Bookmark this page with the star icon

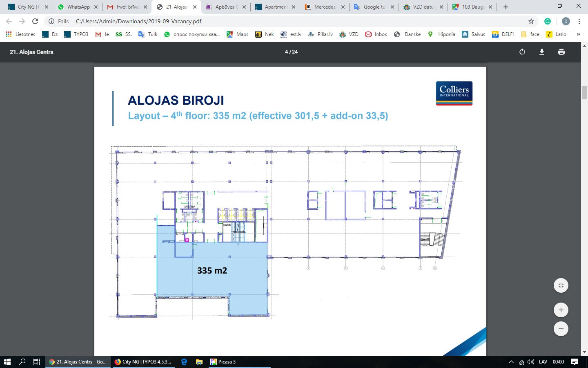[531, 21]
